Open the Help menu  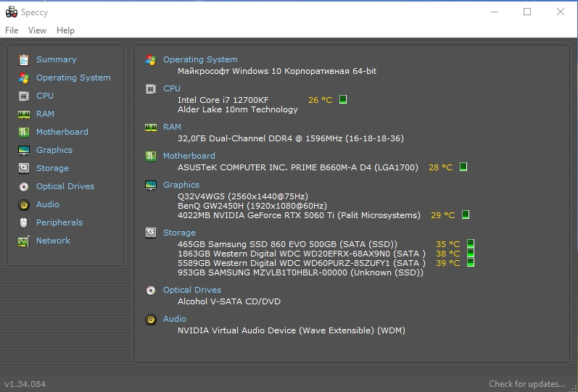(65, 30)
